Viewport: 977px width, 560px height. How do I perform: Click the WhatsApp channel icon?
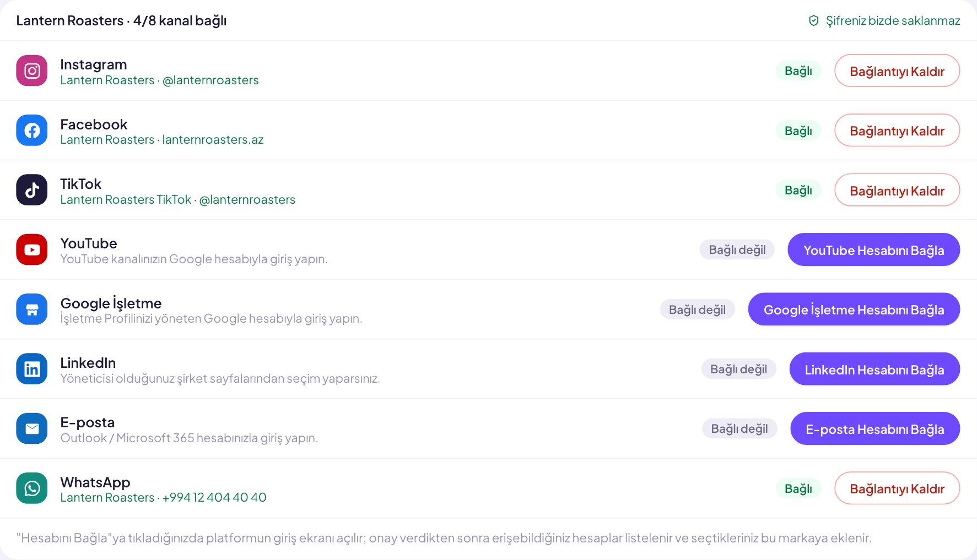coord(32,488)
